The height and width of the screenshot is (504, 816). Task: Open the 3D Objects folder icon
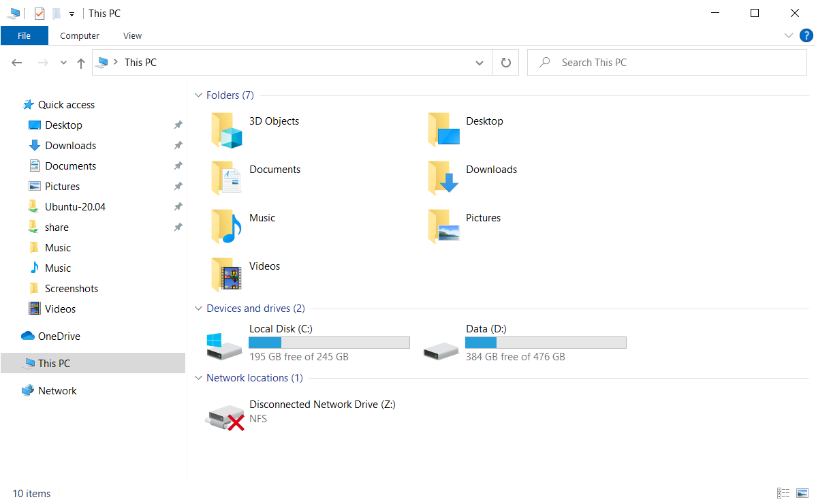[226, 131]
